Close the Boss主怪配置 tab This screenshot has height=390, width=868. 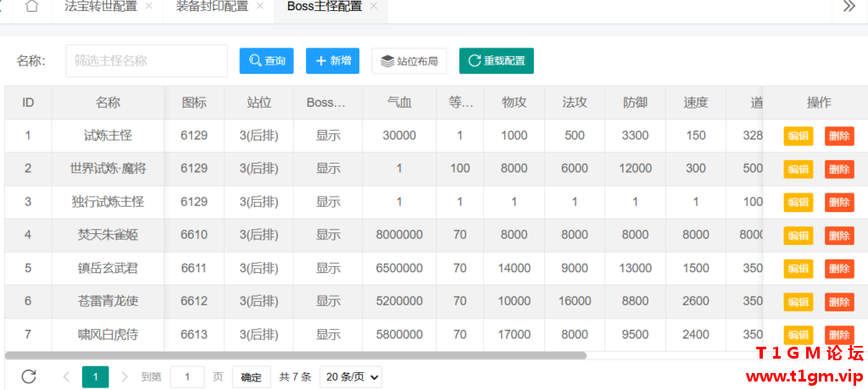coord(374,6)
